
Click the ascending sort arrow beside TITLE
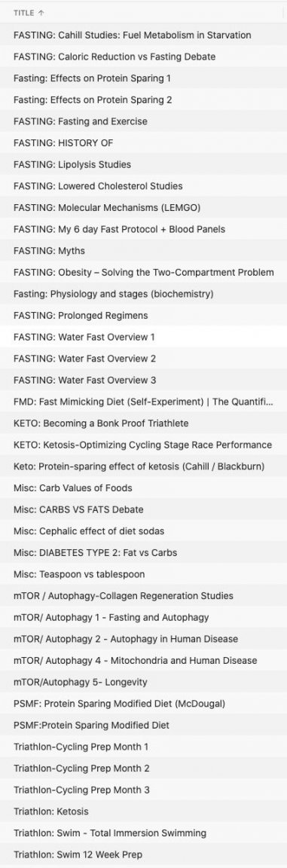pos(41,13)
